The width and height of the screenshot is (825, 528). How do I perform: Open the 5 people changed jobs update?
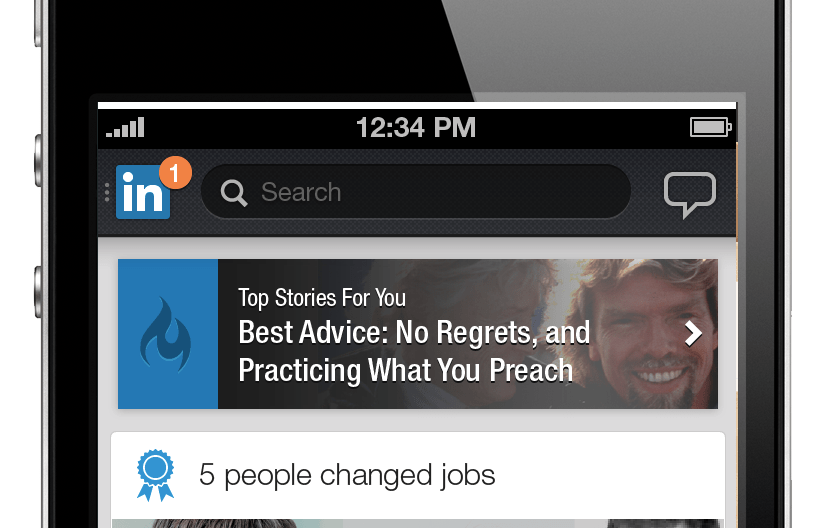click(418, 475)
